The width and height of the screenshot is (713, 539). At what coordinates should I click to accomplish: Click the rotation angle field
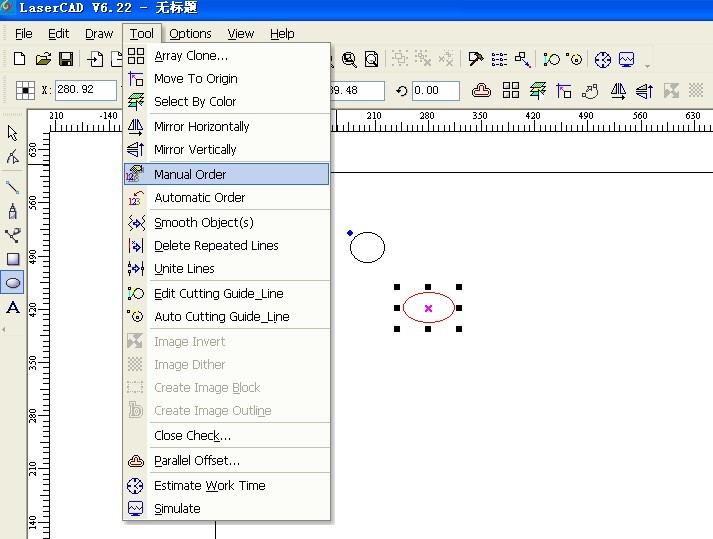coord(435,91)
